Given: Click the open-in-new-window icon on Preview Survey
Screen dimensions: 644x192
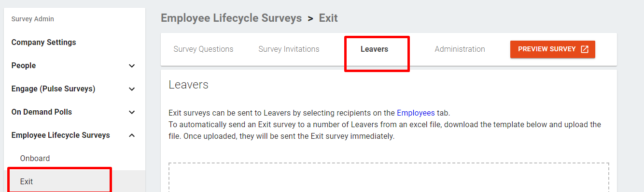Looking at the screenshot, I should (x=585, y=49).
